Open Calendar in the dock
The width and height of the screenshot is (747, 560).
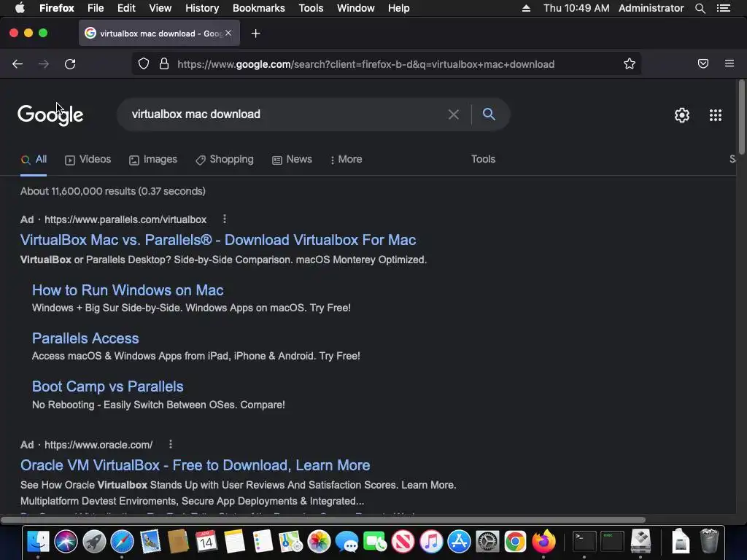206,542
